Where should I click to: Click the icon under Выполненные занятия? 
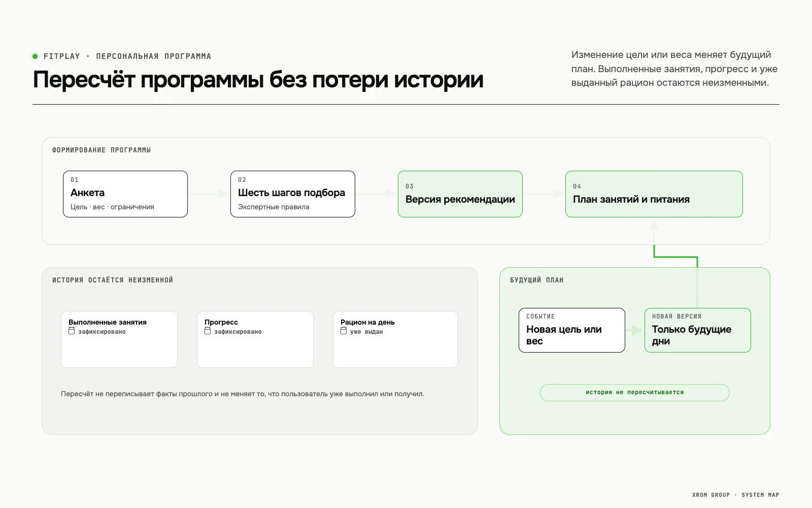(72, 331)
